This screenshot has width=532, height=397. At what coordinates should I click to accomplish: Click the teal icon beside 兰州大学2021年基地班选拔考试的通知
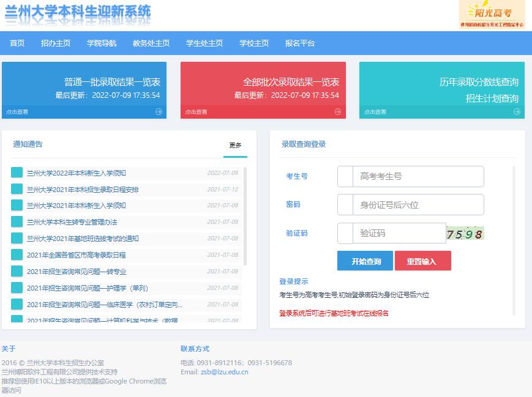[x=17, y=238]
